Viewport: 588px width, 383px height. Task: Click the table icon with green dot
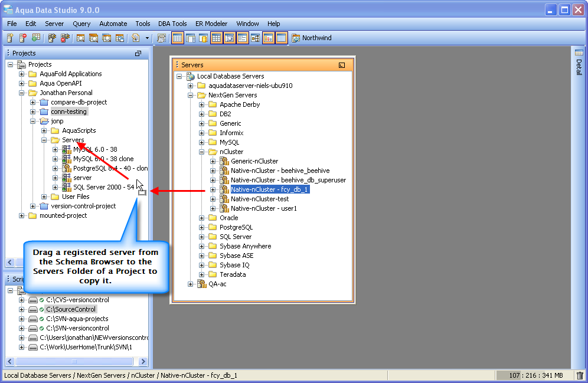coord(36,38)
